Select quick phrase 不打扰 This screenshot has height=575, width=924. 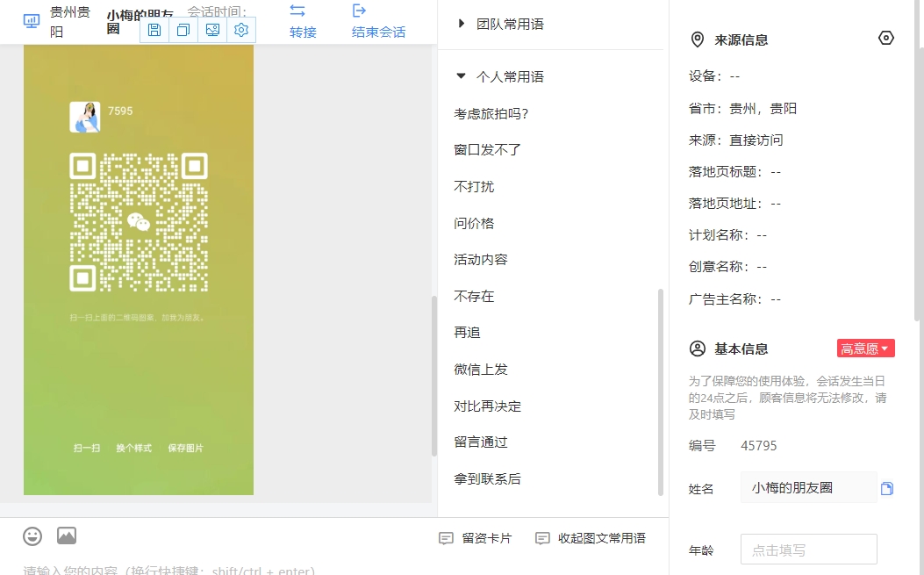coord(474,186)
